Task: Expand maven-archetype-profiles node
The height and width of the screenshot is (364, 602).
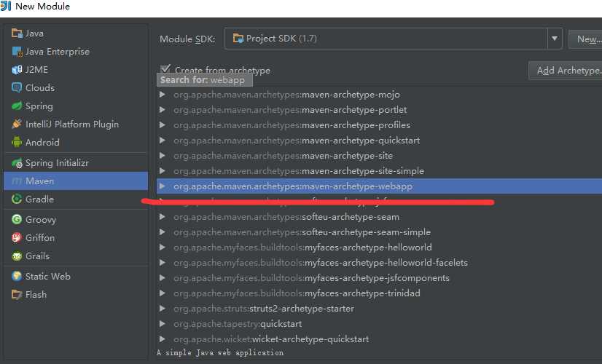Action: tap(163, 125)
